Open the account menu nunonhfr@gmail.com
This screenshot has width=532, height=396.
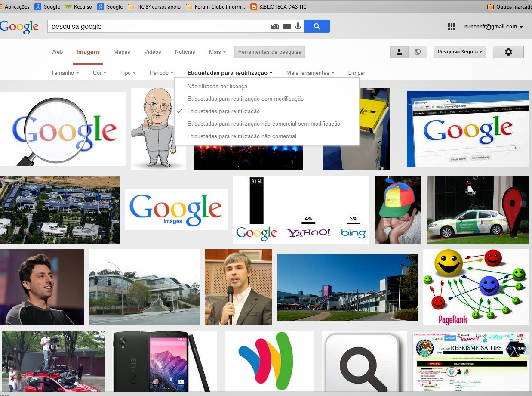click(494, 26)
